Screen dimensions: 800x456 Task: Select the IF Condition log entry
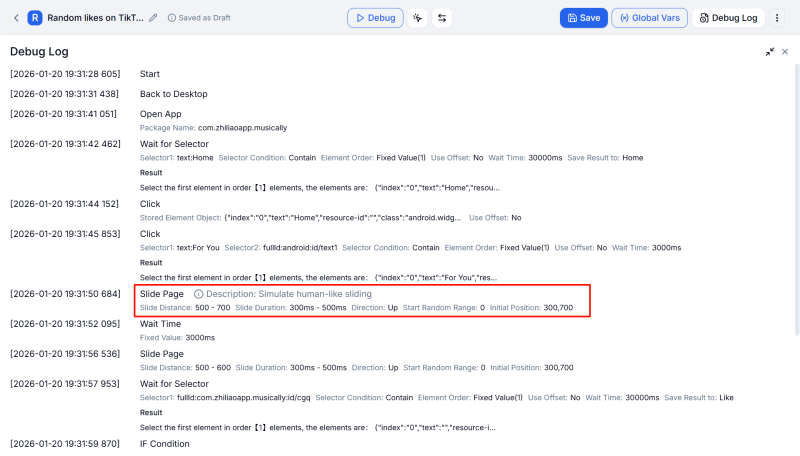coord(164,443)
